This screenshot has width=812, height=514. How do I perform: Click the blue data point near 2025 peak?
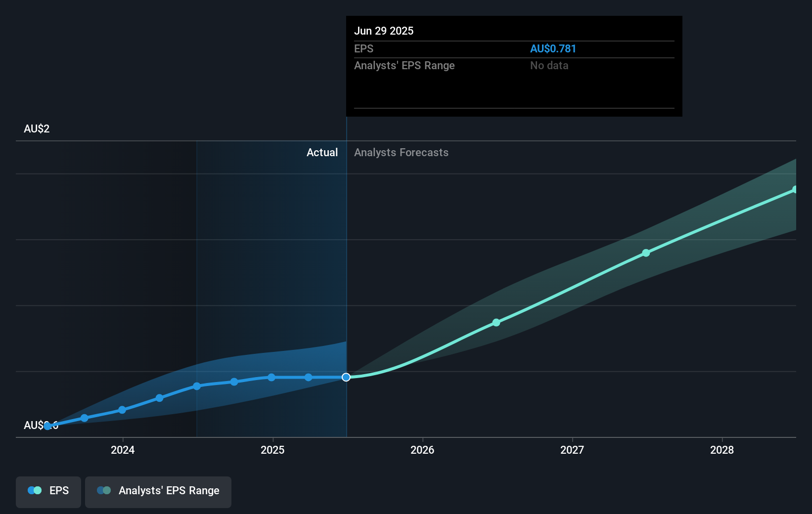271,377
